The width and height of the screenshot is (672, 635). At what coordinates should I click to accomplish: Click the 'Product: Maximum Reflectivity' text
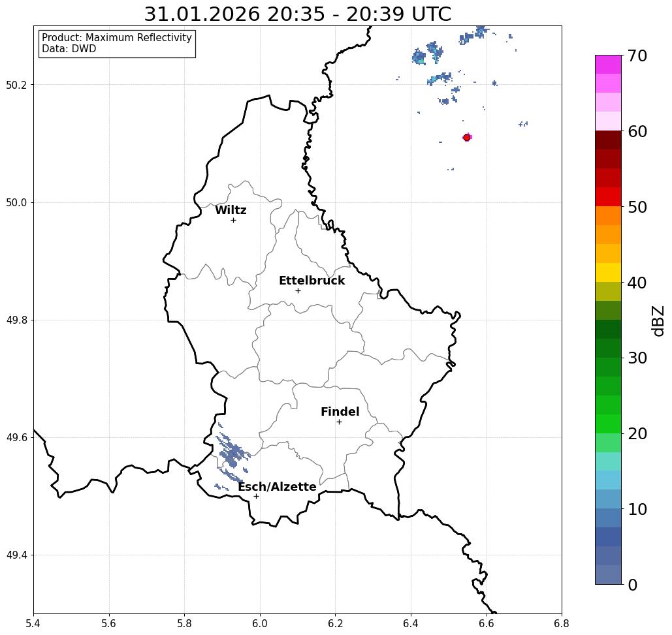pyautogui.click(x=116, y=38)
